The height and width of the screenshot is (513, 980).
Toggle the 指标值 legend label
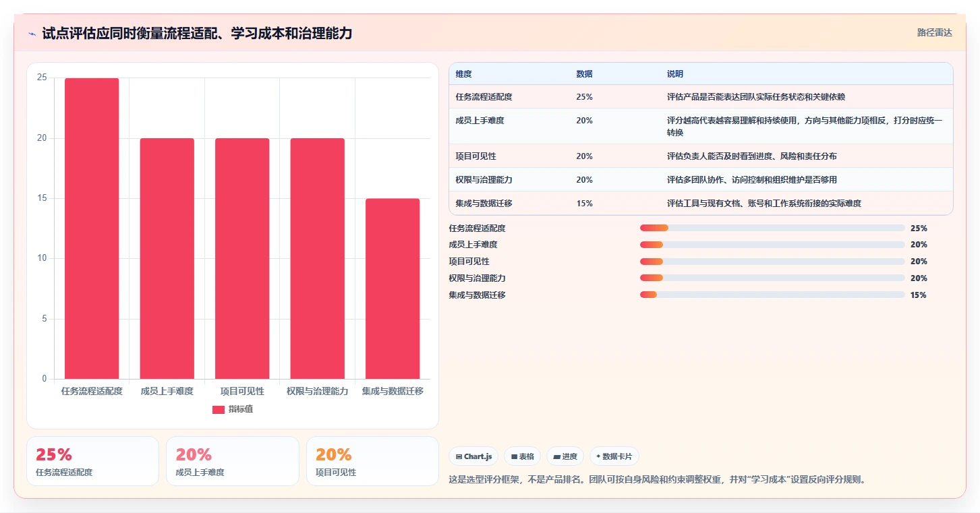tap(241, 409)
